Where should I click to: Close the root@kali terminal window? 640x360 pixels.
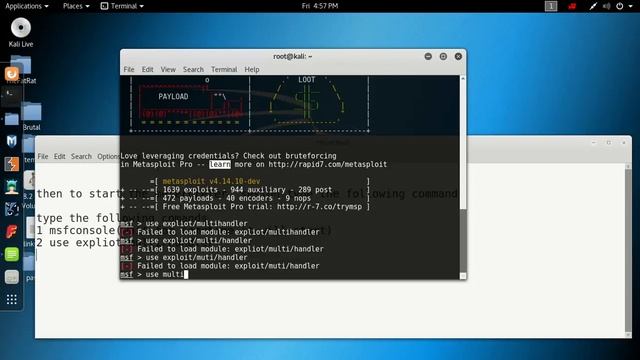coord(458,56)
